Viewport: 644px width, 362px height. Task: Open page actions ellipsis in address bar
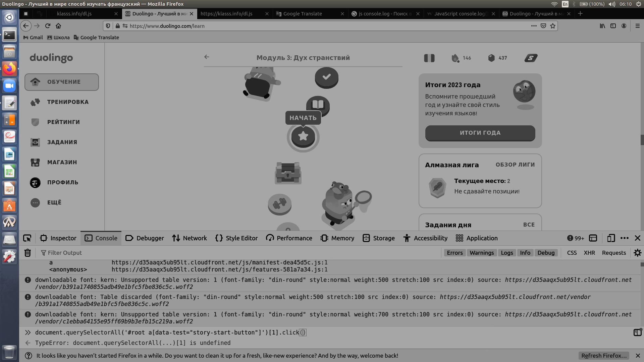(534, 26)
